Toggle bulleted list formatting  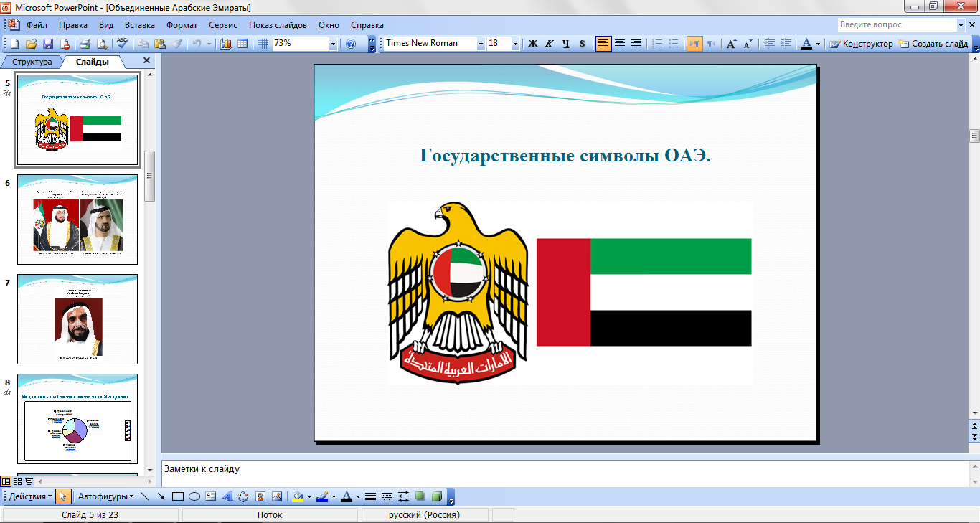click(674, 44)
